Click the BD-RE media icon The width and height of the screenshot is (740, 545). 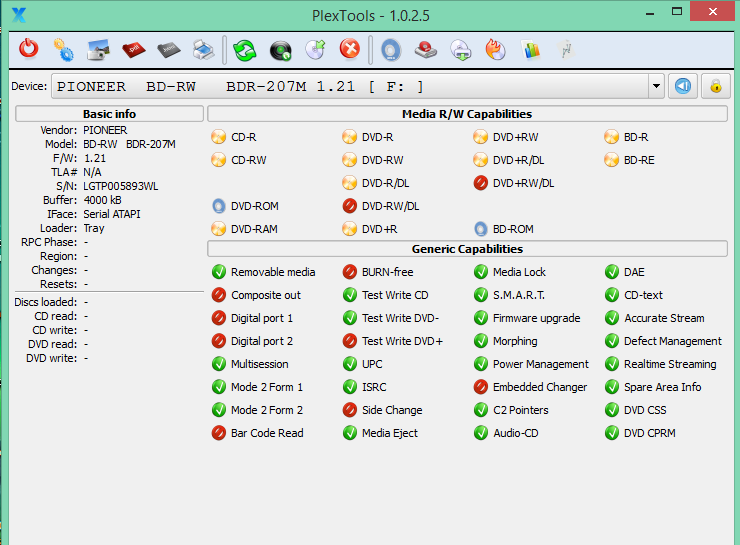click(x=611, y=160)
